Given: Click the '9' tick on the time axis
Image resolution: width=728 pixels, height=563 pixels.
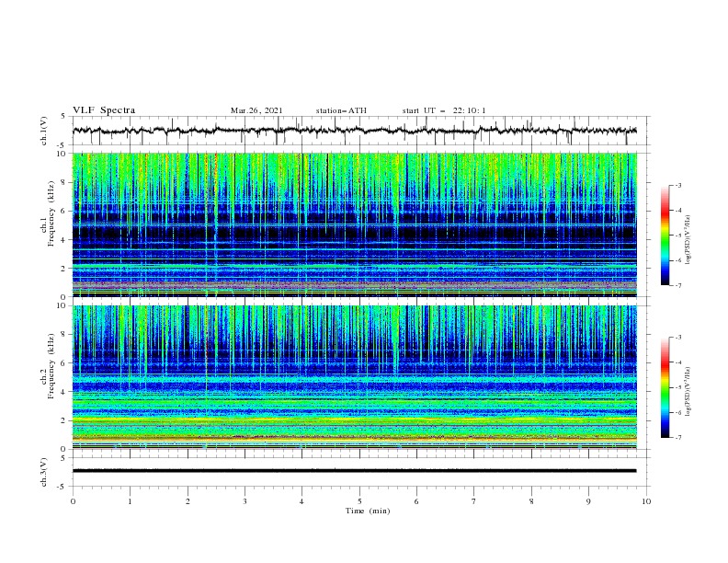Looking at the screenshot, I should [x=588, y=501].
